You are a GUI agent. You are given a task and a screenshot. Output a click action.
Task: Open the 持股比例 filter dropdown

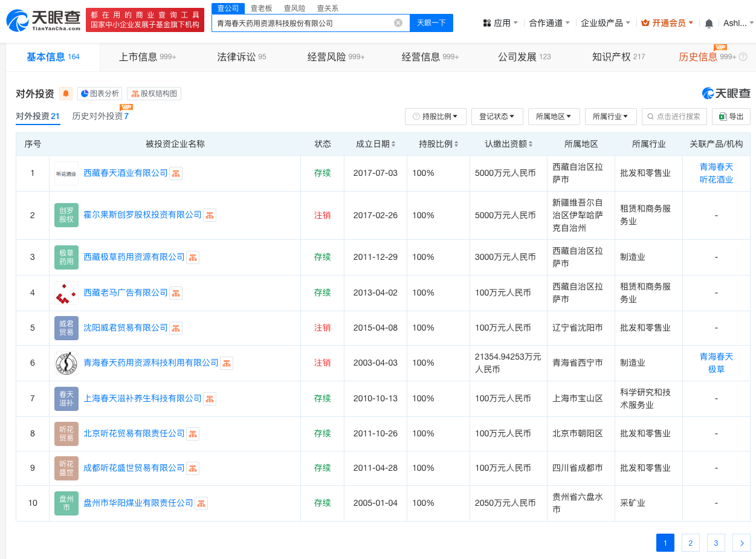point(435,116)
